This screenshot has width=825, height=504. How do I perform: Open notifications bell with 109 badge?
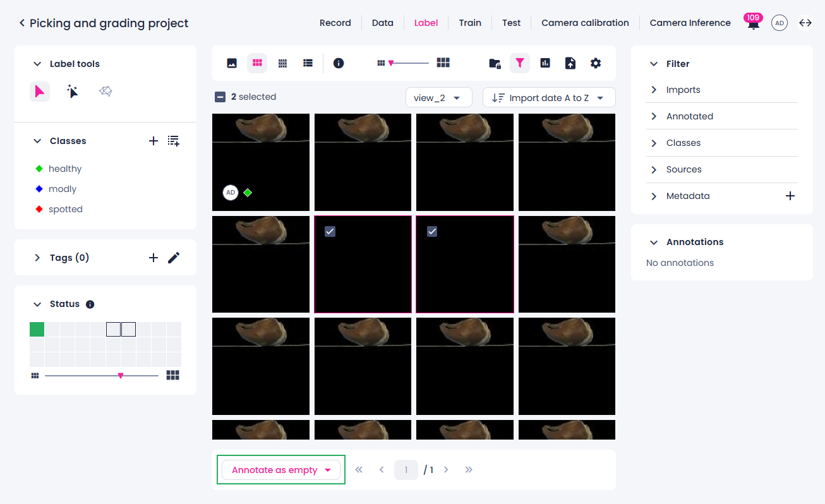point(753,23)
